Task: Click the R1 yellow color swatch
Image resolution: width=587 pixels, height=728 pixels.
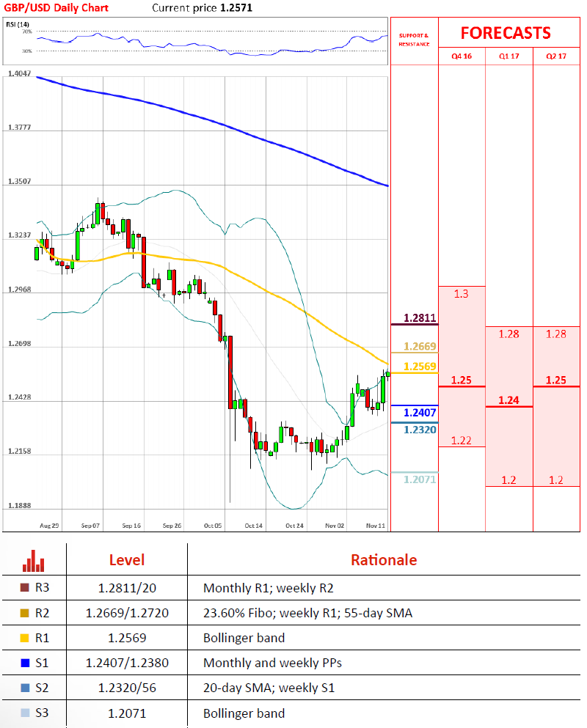Action: tap(25, 638)
